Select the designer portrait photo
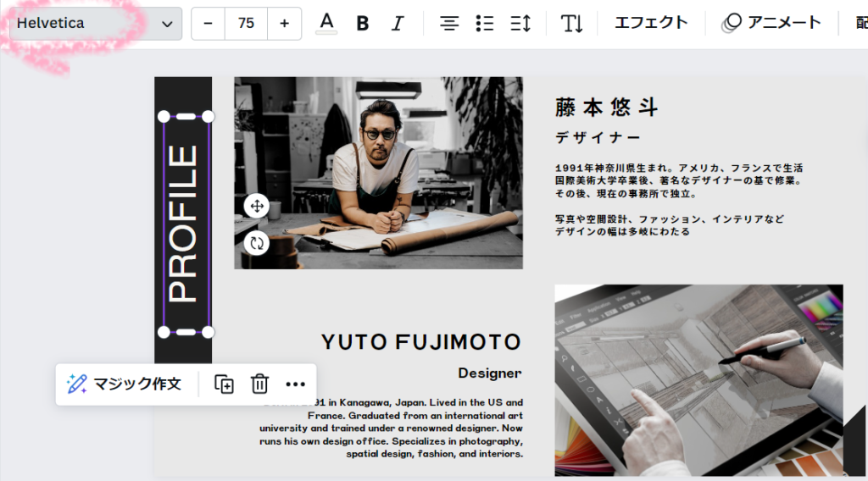The width and height of the screenshot is (868, 481). [x=378, y=173]
